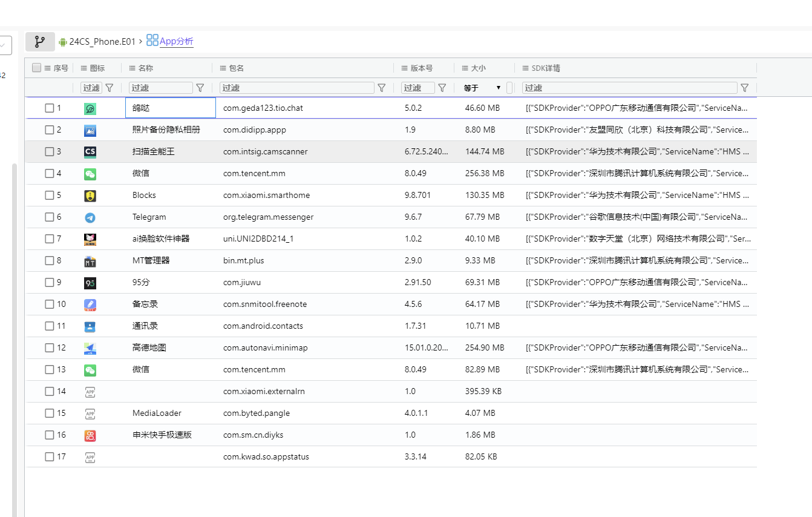The image size is (812, 517).
Task: Click the 申米快手极速版 app icon
Action: click(90, 435)
